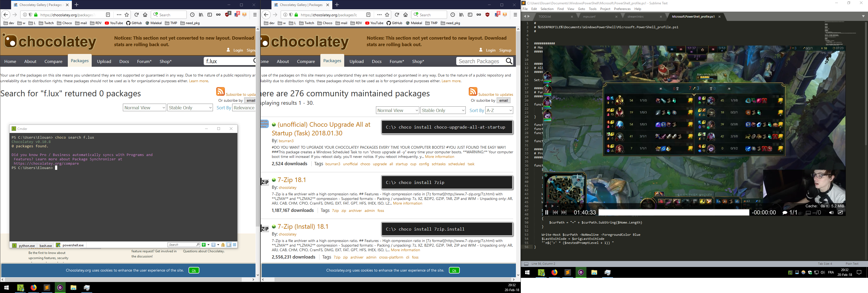Image resolution: width=868 pixels, height=293 pixels.
Task: Open the hamburger menu in right Firefox window
Action: pos(515,15)
